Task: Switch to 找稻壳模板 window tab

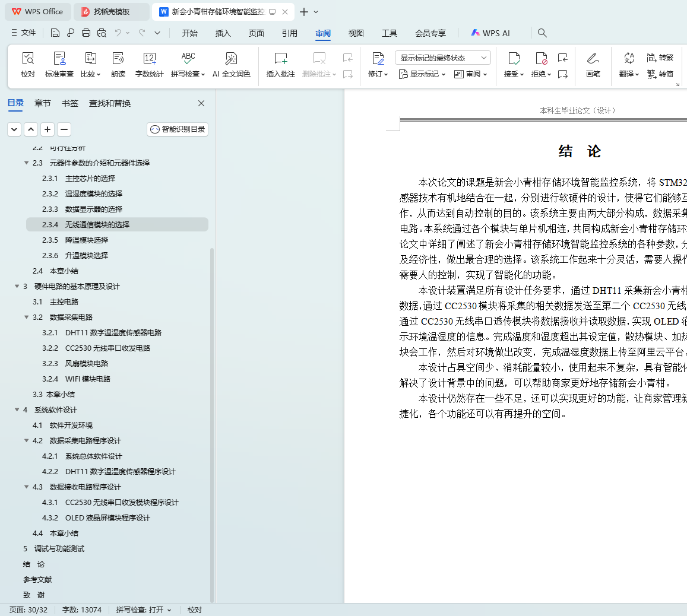Action: pyautogui.click(x=111, y=12)
